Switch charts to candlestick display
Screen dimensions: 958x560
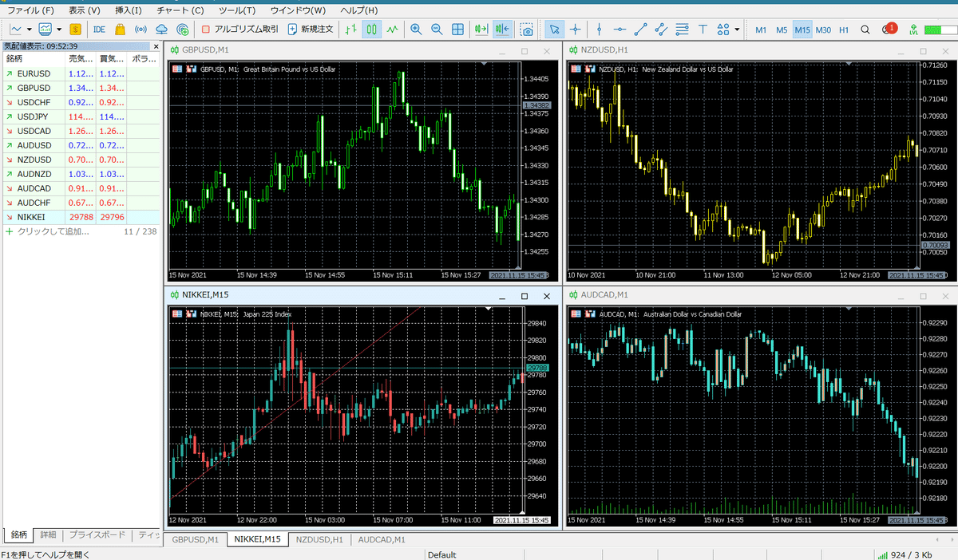point(371,30)
